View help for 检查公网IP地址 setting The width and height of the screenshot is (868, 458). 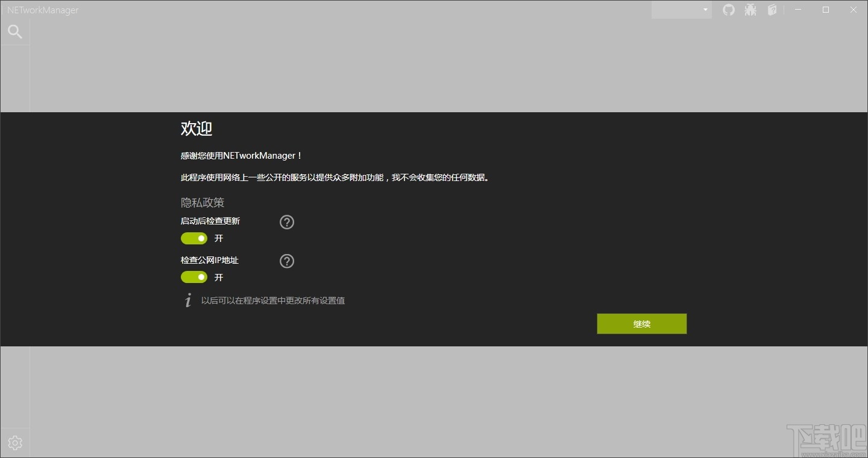coord(286,261)
